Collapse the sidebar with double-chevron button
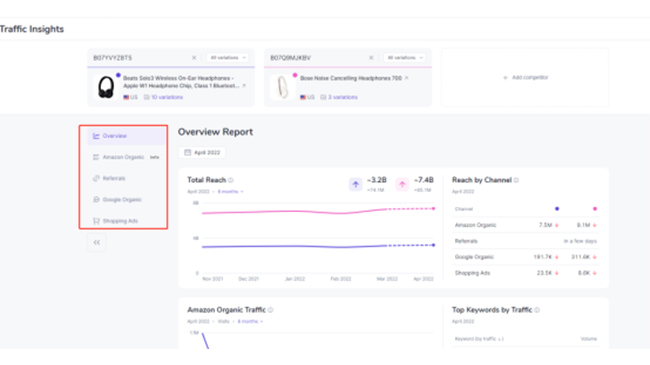The width and height of the screenshot is (650, 365). [97, 242]
